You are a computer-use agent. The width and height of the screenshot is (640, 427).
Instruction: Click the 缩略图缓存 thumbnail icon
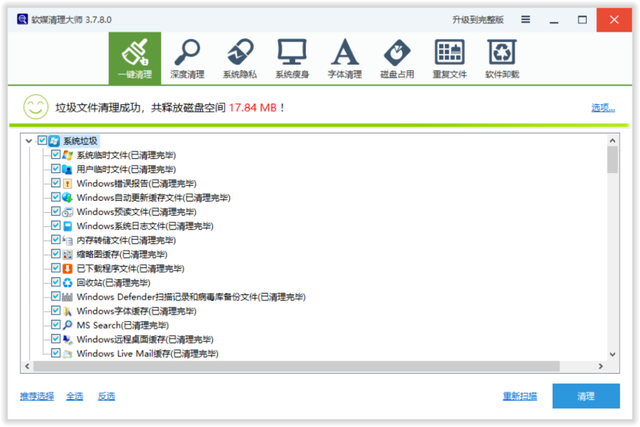pos(67,254)
